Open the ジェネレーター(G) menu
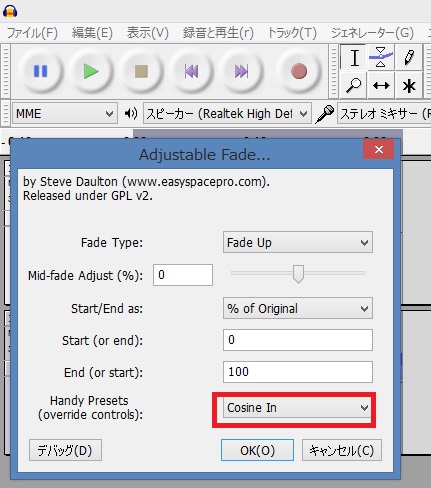Viewport: 431px width, 488px height. pos(372,33)
